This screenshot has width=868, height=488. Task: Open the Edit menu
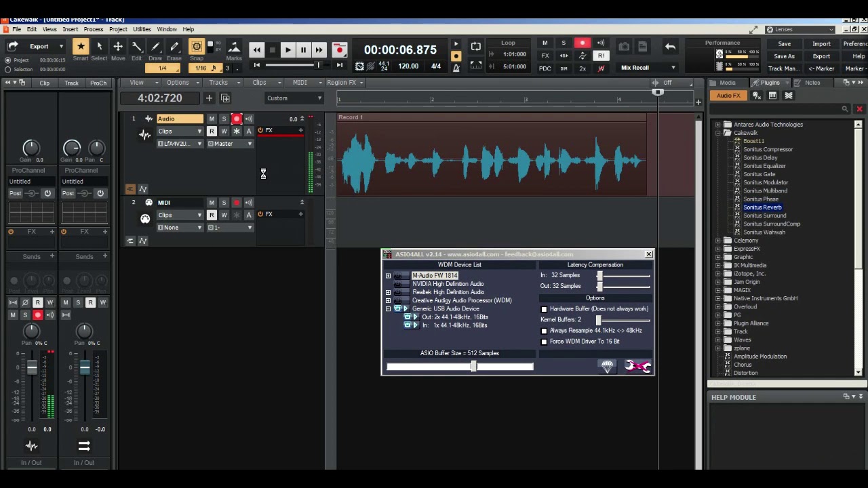point(32,29)
